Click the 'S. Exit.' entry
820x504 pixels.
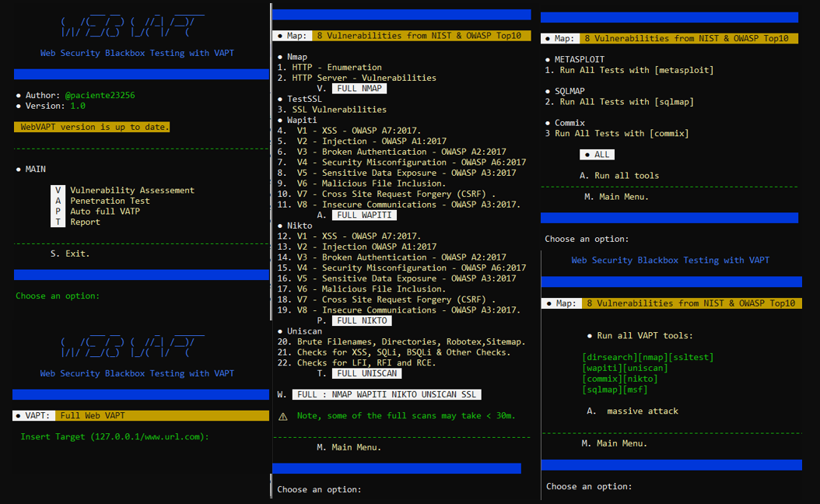click(x=70, y=254)
